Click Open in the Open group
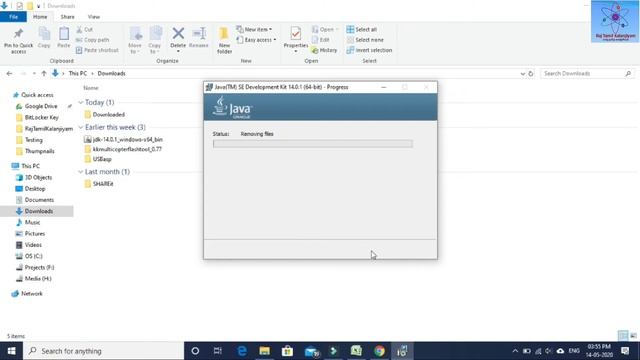 325,29
